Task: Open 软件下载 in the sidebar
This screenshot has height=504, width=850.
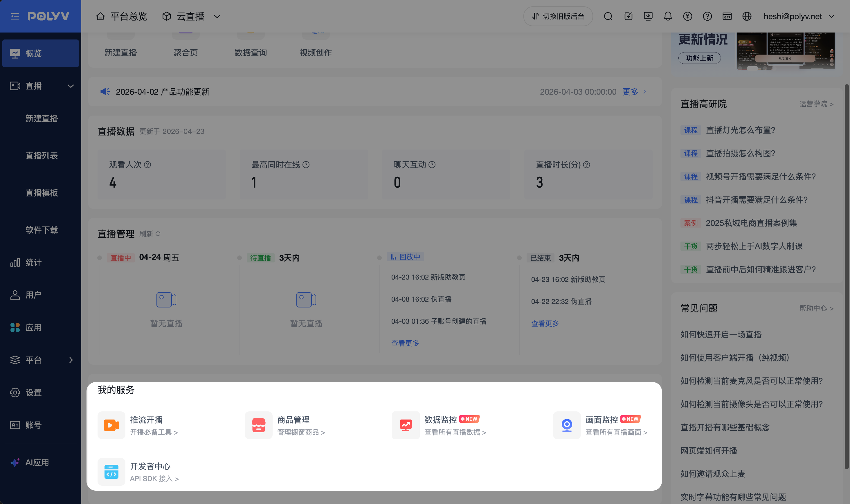Action: click(x=42, y=230)
